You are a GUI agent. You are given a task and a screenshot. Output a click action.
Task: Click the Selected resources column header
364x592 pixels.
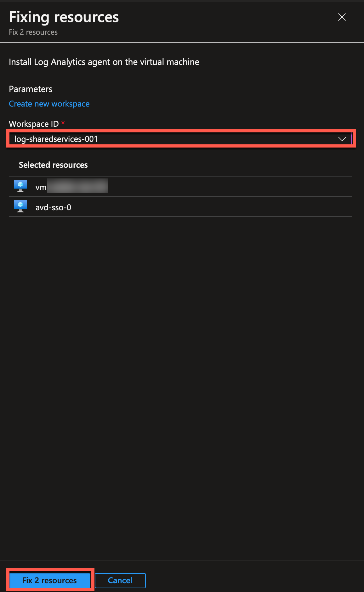[x=53, y=165]
